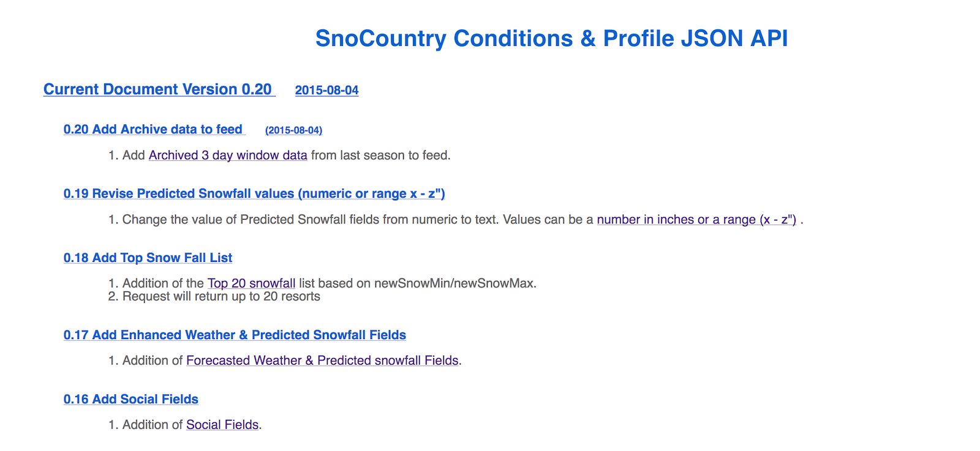Click the words "Addition of" before Forecasted Weather link
Image resolution: width=980 pixels, height=451 pixels.
153,361
